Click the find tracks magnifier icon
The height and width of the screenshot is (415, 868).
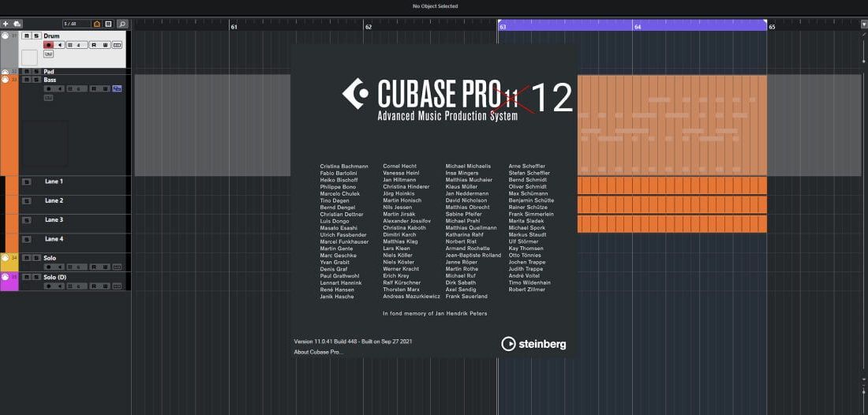[122, 24]
